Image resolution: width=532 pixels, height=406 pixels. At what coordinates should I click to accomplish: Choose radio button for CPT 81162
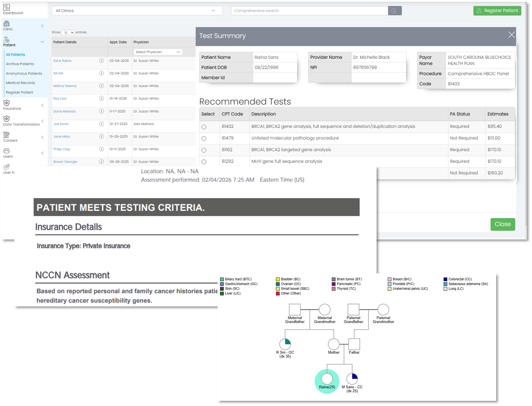(x=204, y=150)
